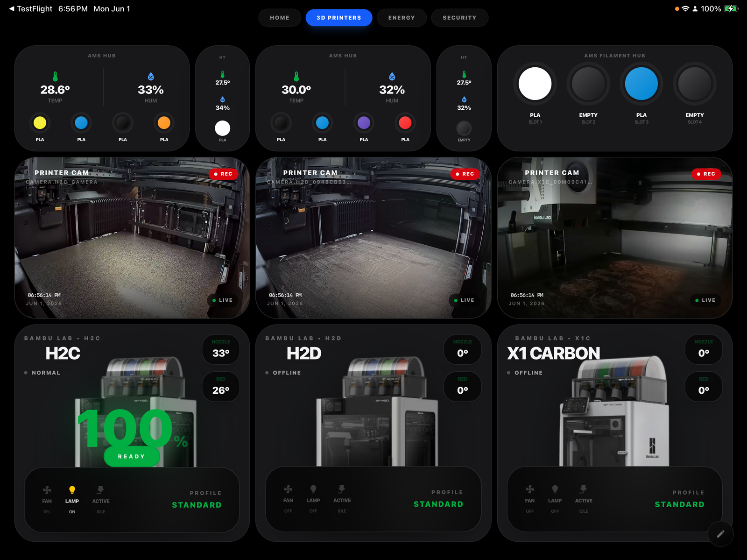Image resolution: width=747 pixels, height=560 pixels.
Task: Tap the H2C nozzle 33° readout
Action: [x=221, y=349]
